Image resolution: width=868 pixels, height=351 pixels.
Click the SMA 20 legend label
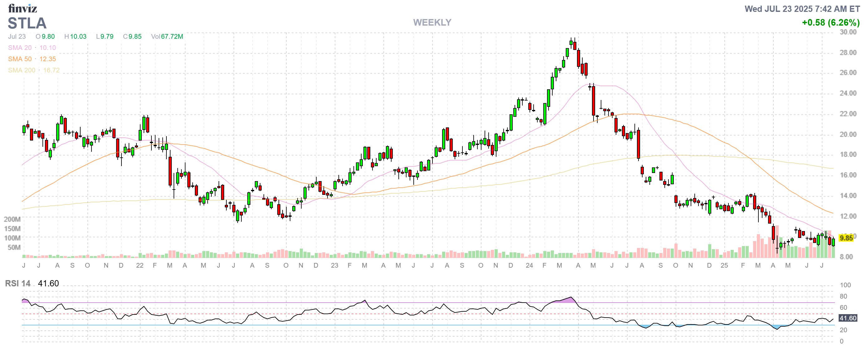(20, 47)
